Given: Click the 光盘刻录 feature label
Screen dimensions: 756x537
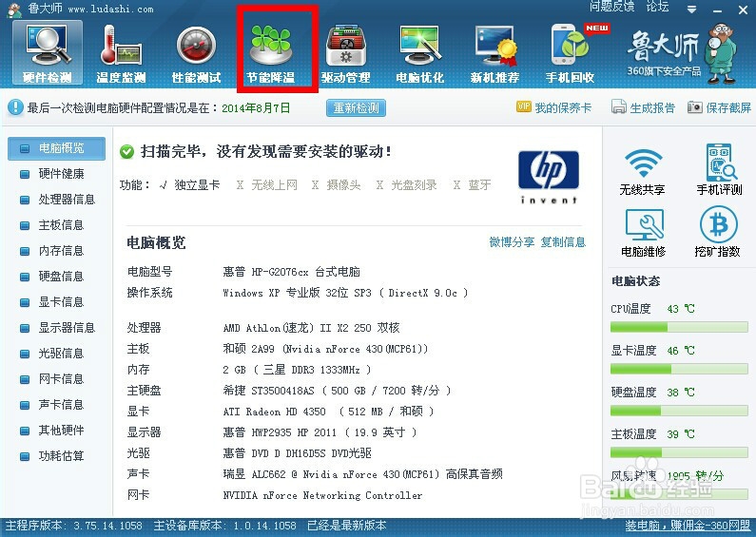Looking at the screenshot, I should point(414,185).
